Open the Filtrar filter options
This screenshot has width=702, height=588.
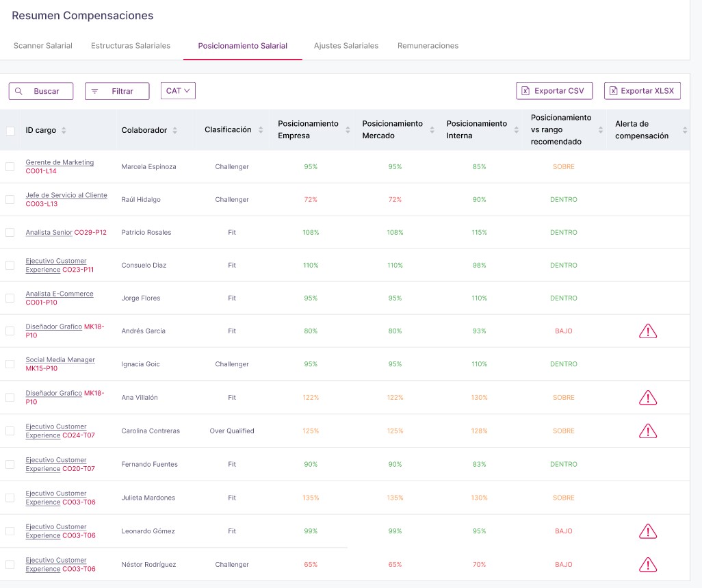pos(117,91)
